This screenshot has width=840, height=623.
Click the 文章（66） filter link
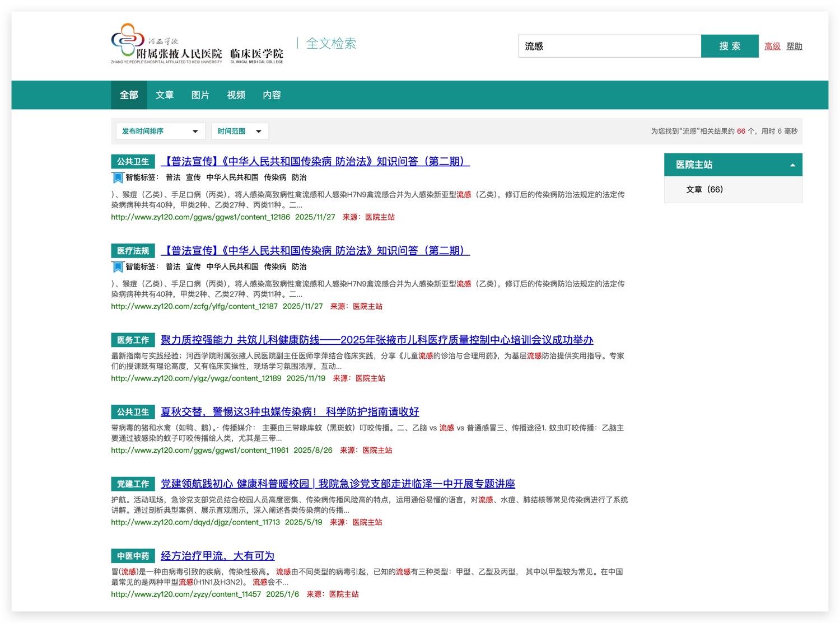[x=703, y=189]
